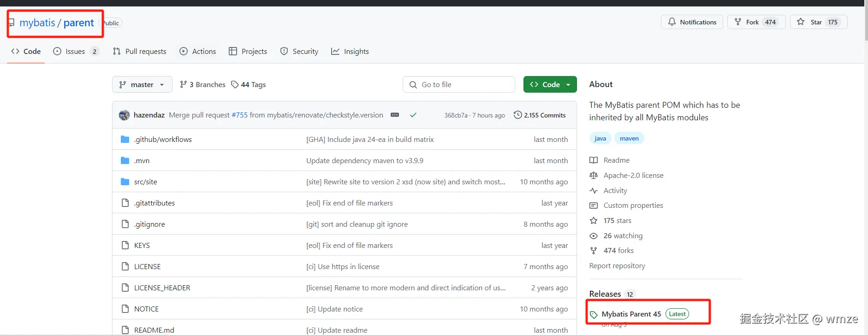Screen dimensions: 868x335
Task: Open the LICENSE_HEADER file
Action: click(x=162, y=288)
